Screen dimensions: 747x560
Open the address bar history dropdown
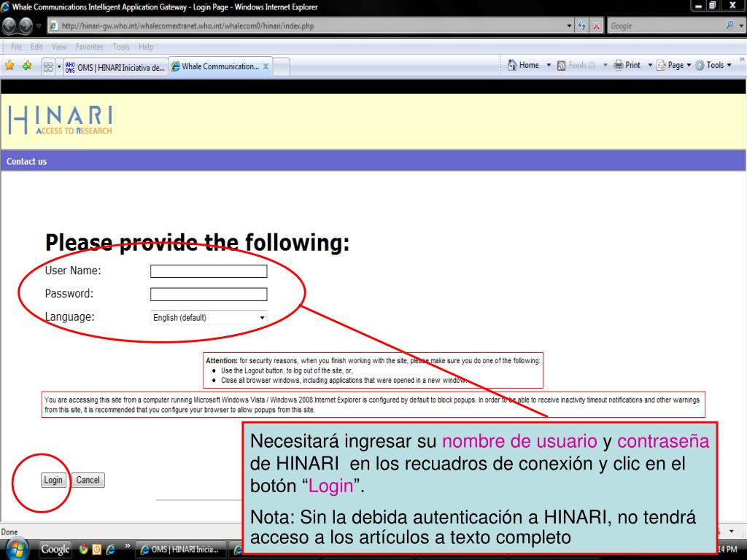click(569, 26)
